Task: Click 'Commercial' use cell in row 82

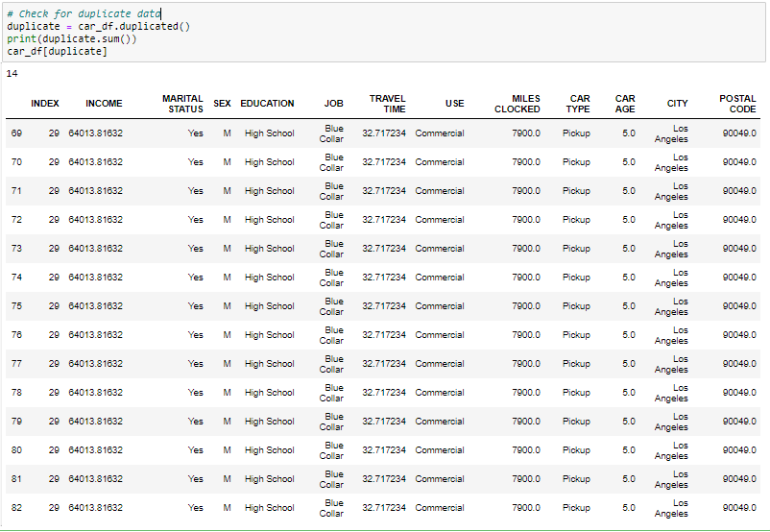Action: (440, 508)
